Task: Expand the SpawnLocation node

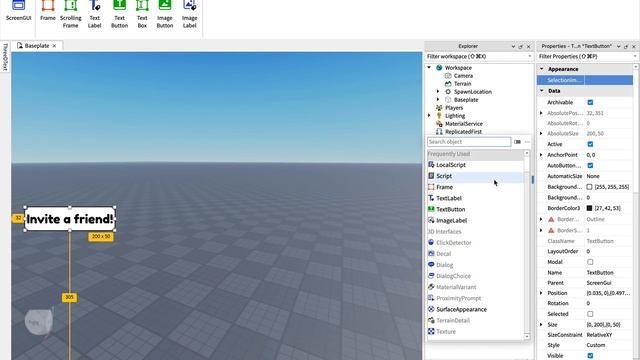Action: coord(438,91)
